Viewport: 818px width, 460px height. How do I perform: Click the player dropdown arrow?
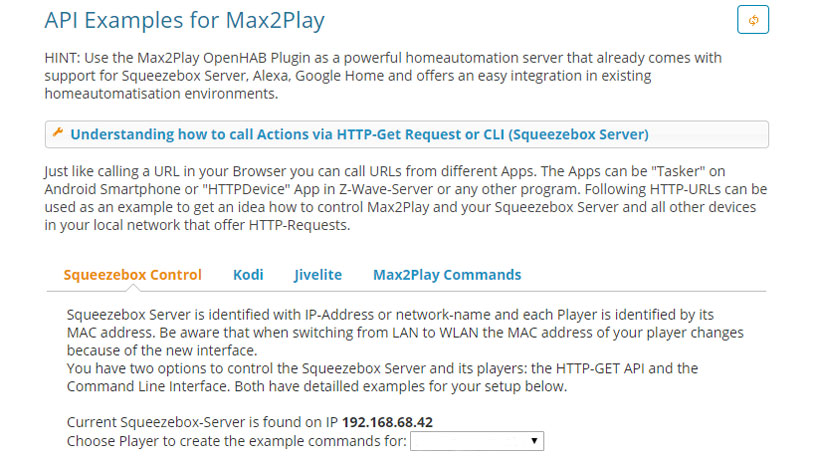pyautogui.click(x=535, y=441)
